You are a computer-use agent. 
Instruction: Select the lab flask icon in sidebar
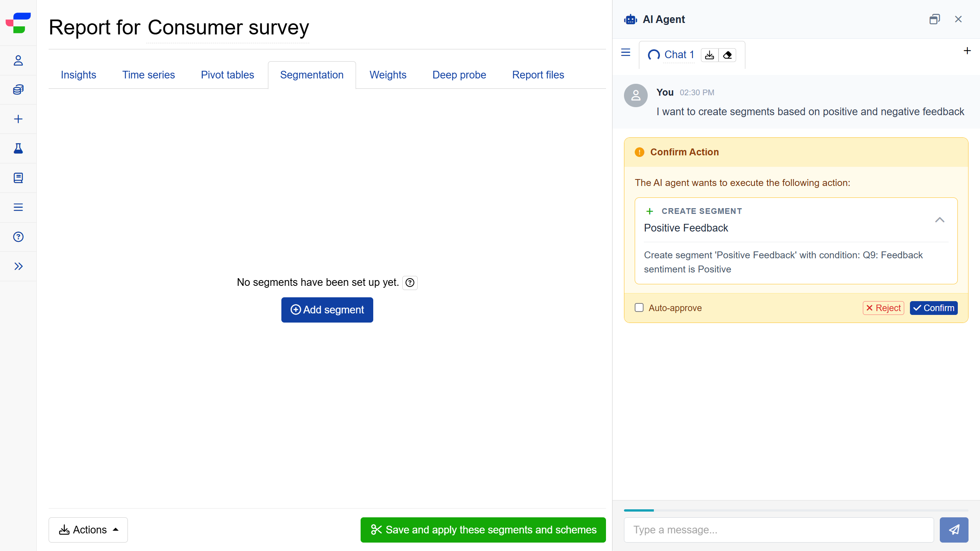pyautogui.click(x=18, y=148)
